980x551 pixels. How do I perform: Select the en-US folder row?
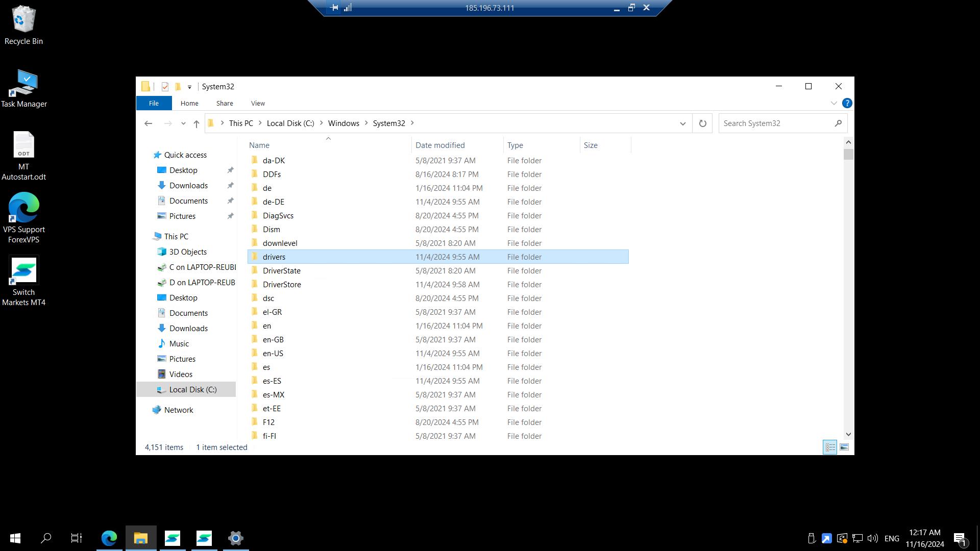point(438,353)
